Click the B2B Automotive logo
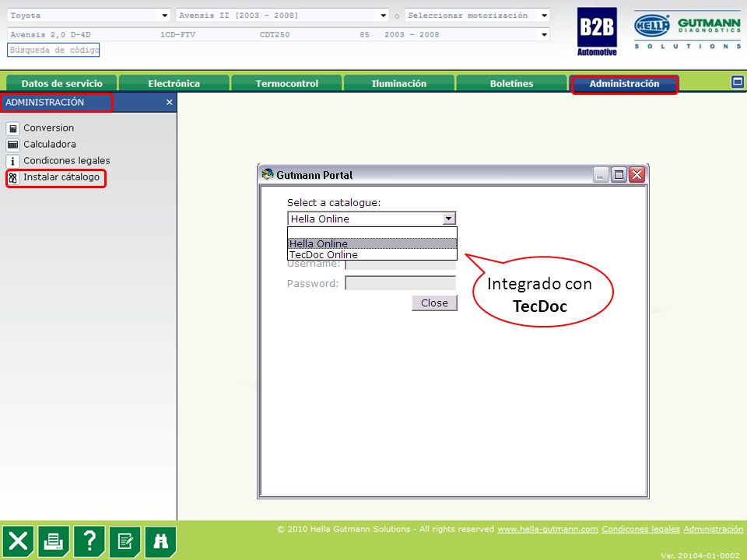This screenshot has width=747, height=560. coord(597,32)
